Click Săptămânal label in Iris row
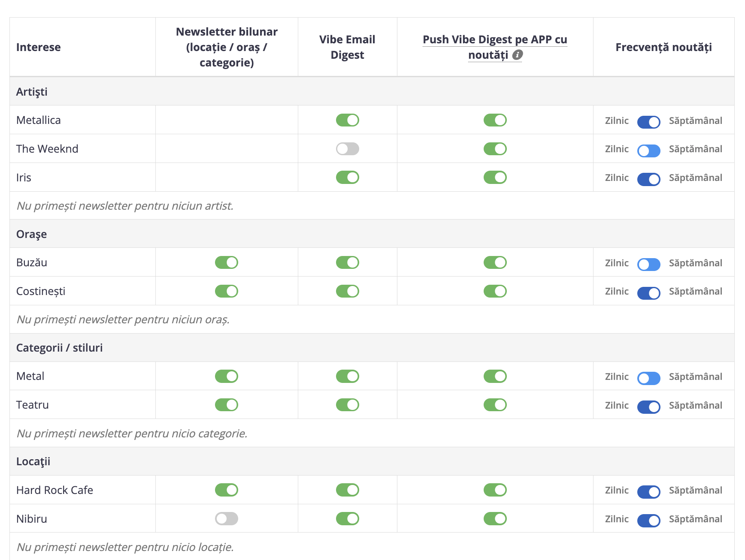This screenshot has width=745, height=560. (x=695, y=178)
